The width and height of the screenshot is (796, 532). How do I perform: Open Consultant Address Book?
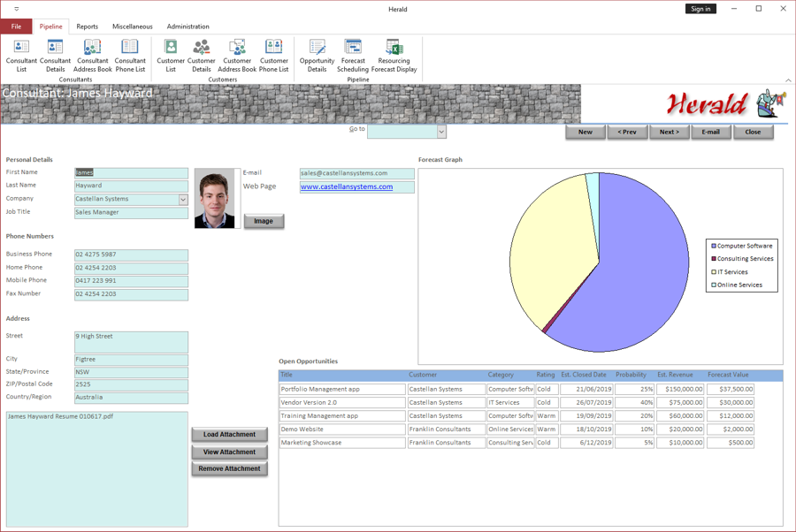click(x=92, y=56)
